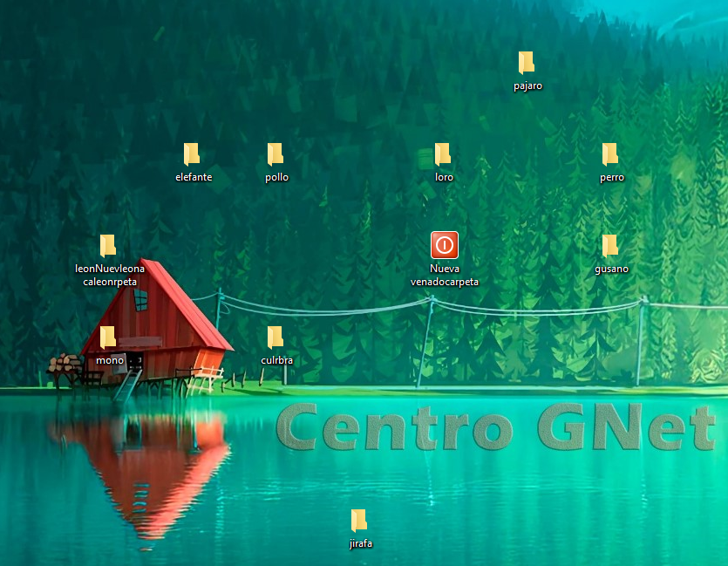Click the jirafa folder icon
The image size is (728, 566).
[x=359, y=521]
